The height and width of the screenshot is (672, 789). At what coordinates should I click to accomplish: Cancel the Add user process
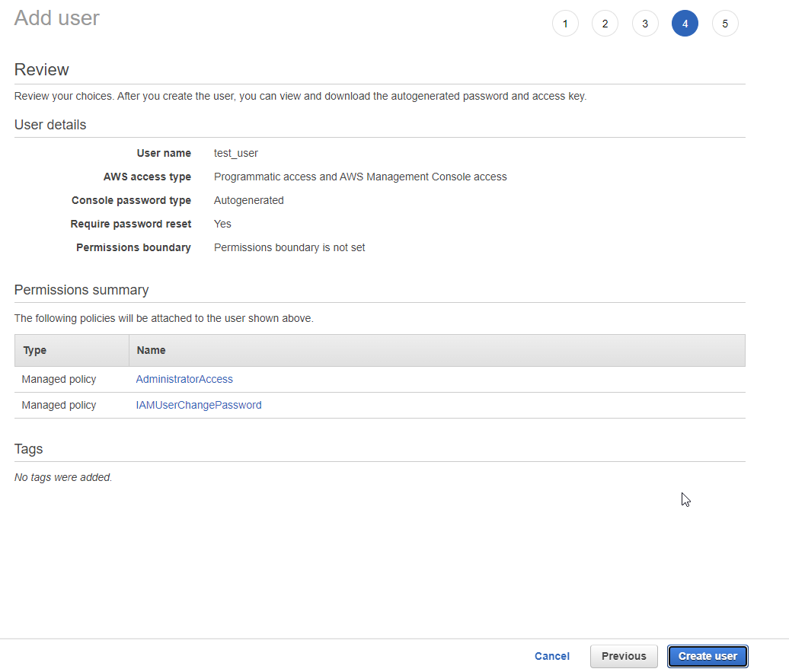pos(551,656)
